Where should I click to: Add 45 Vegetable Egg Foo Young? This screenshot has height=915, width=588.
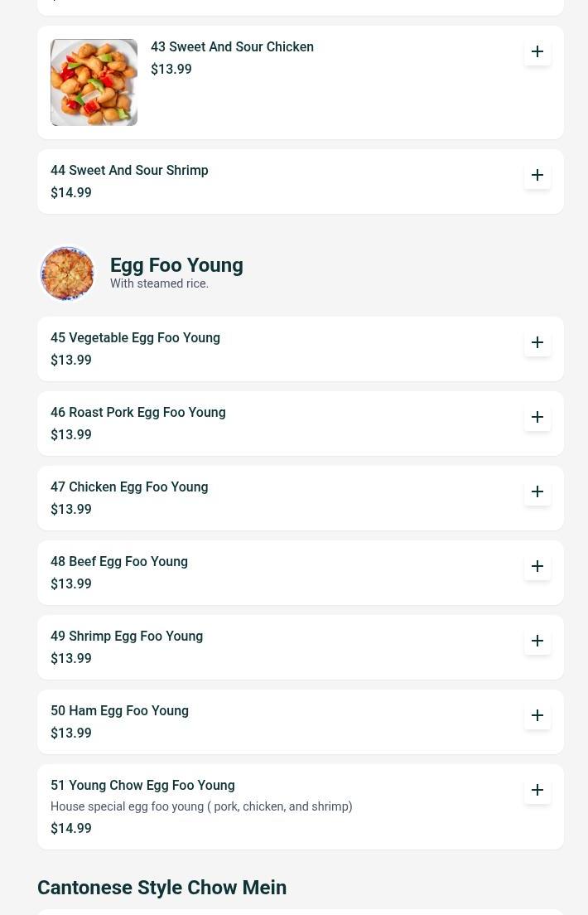pos(537,343)
